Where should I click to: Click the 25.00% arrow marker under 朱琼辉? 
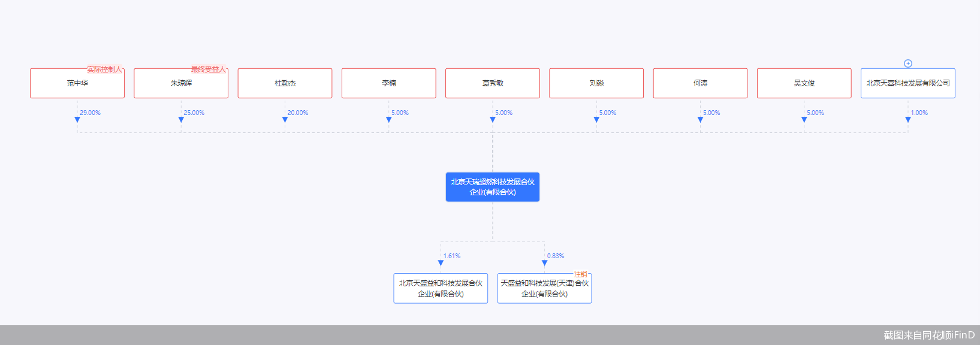point(181,120)
